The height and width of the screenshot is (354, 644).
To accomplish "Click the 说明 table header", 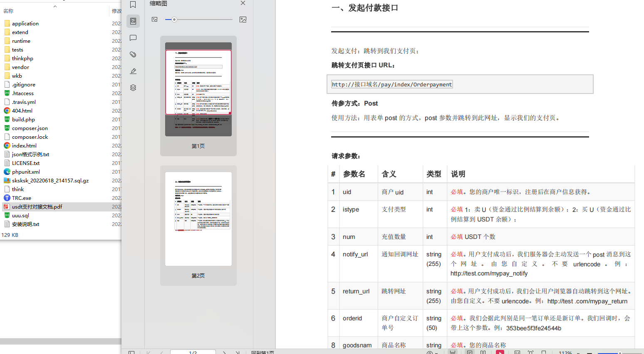I will (x=458, y=174).
